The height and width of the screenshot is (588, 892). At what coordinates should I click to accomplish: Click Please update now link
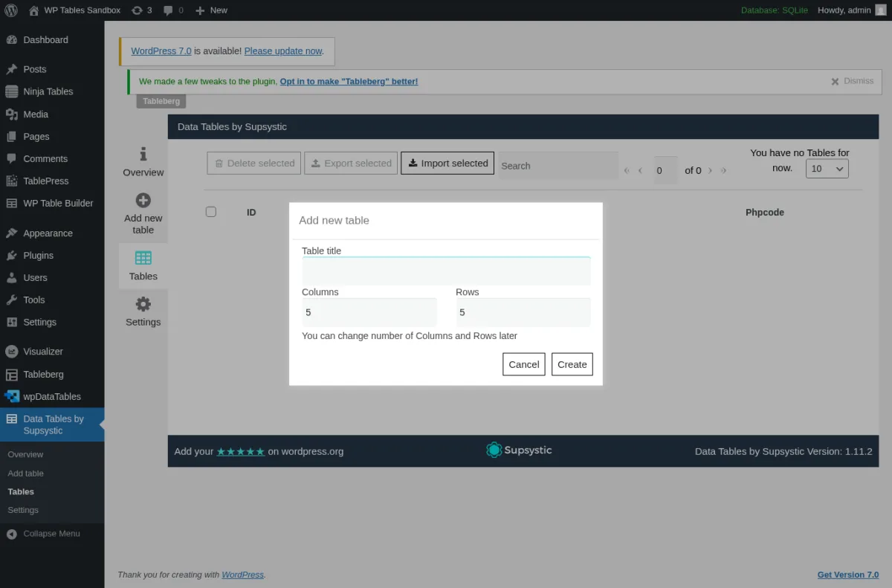click(283, 51)
